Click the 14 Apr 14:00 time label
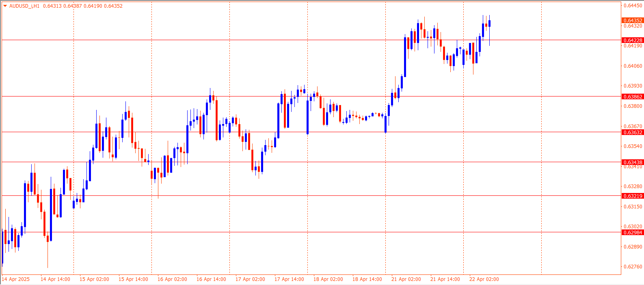The height and width of the screenshot is (285, 644). tap(55, 279)
